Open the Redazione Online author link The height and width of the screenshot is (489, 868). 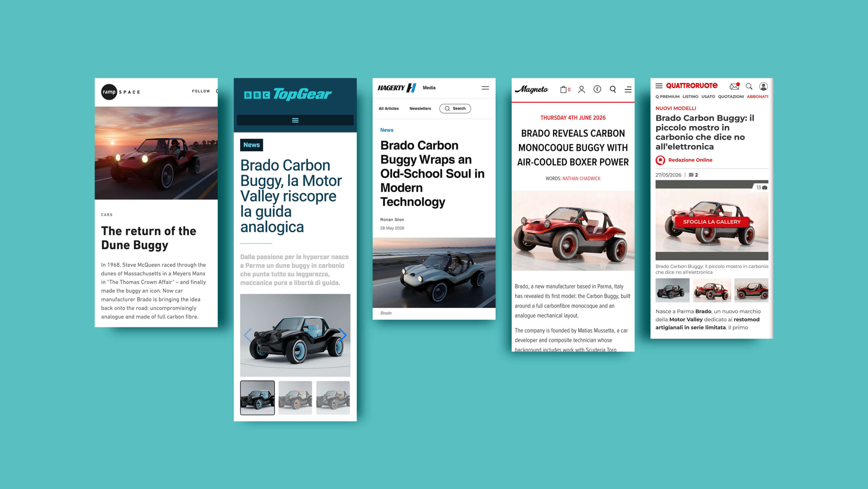[690, 160]
